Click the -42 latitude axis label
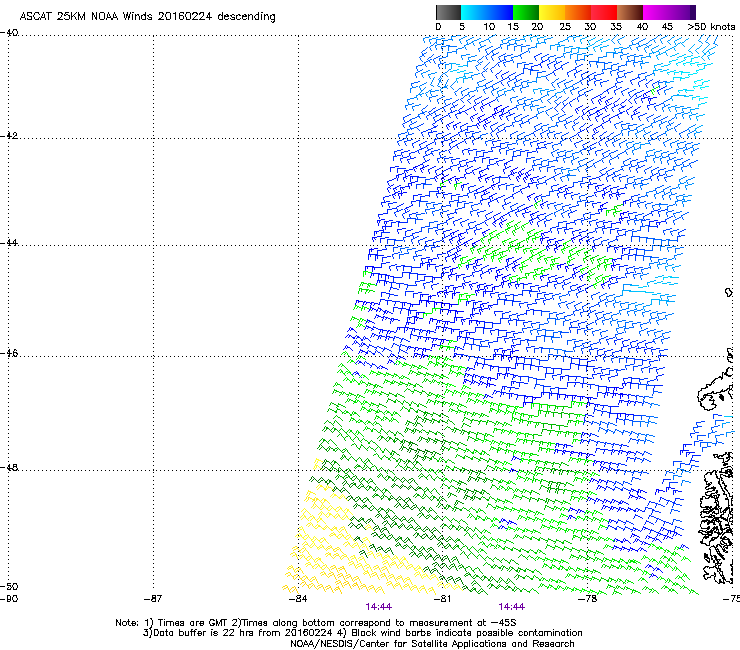 click(x=9, y=136)
